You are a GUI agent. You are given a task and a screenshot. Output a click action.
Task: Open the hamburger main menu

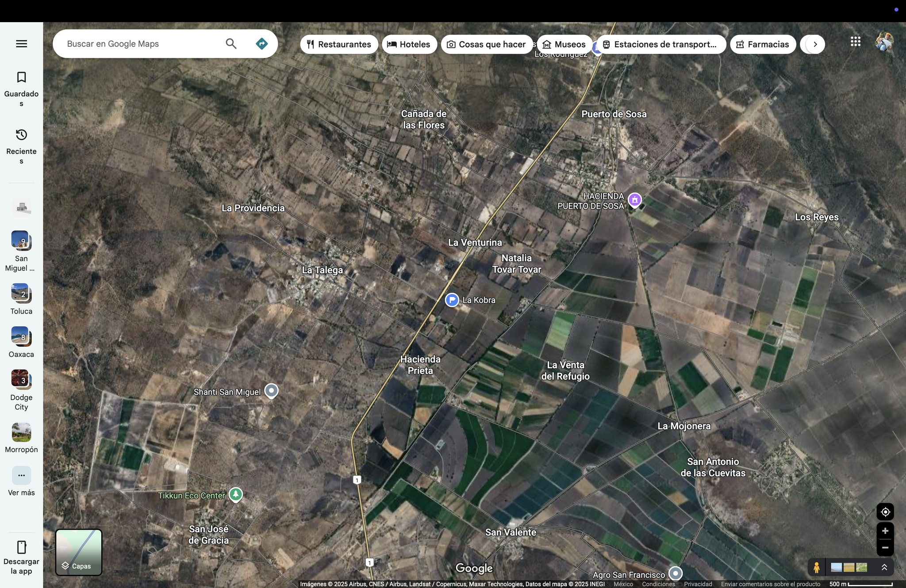pyautogui.click(x=21, y=44)
